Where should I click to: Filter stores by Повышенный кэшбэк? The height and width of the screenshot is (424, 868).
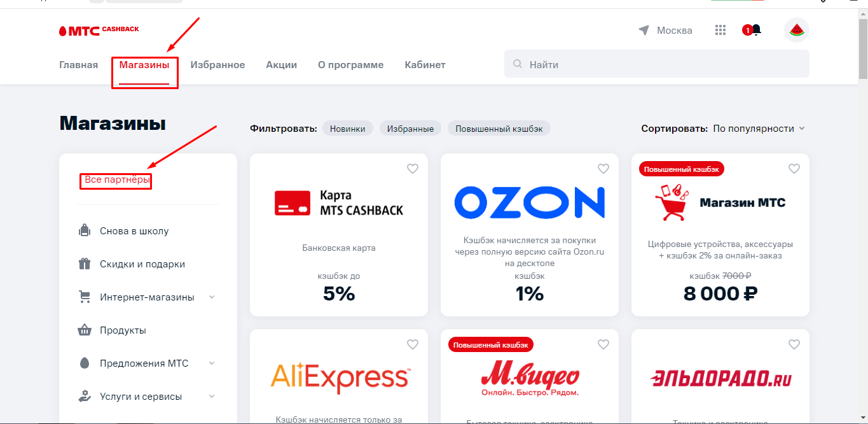coord(499,129)
